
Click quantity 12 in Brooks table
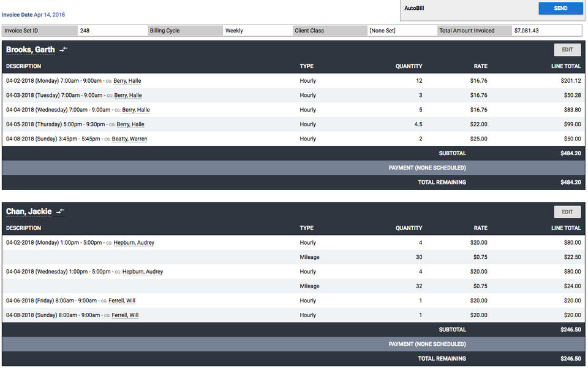tap(419, 81)
